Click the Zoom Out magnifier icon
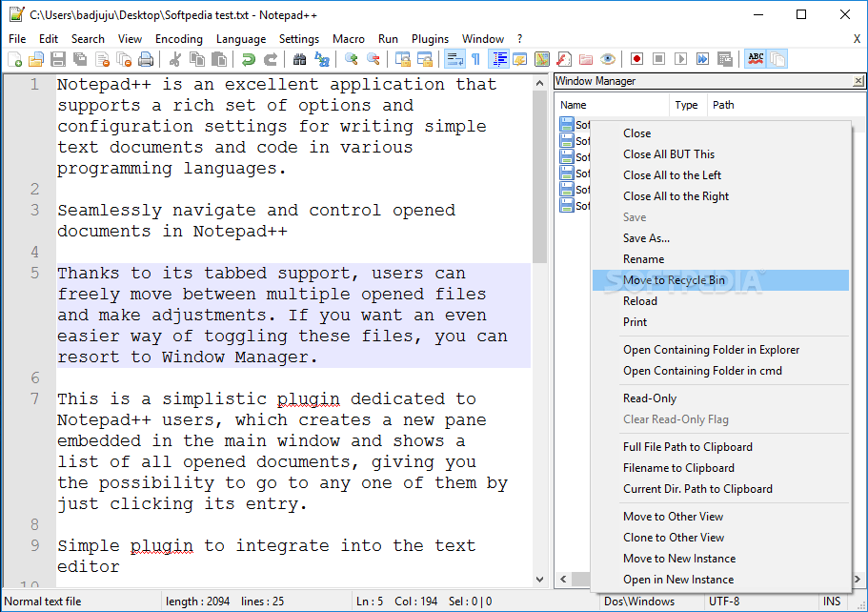Screen dimensions: 868x612 pyautogui.click(x=373, y=59)
